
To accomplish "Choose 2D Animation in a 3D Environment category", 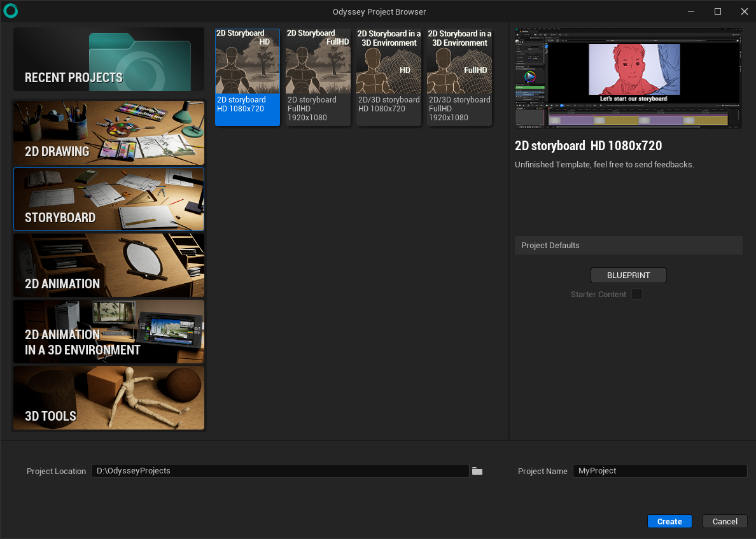I will pyautogui.click(x=108, y=331).
